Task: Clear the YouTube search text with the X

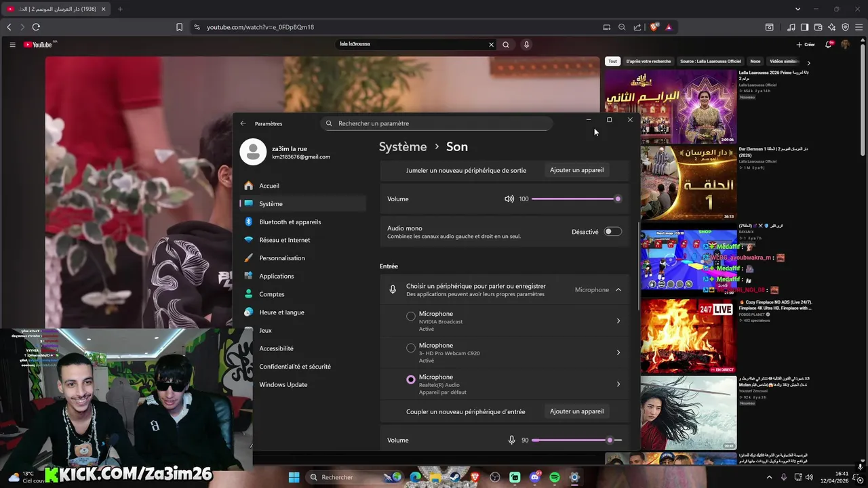Action: point(492,45)
